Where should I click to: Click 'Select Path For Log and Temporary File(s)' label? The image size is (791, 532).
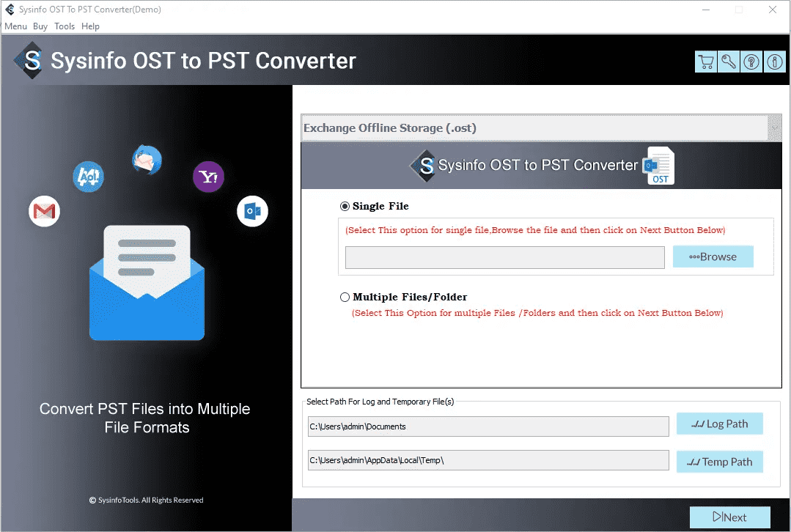click(x=380, y=402)
